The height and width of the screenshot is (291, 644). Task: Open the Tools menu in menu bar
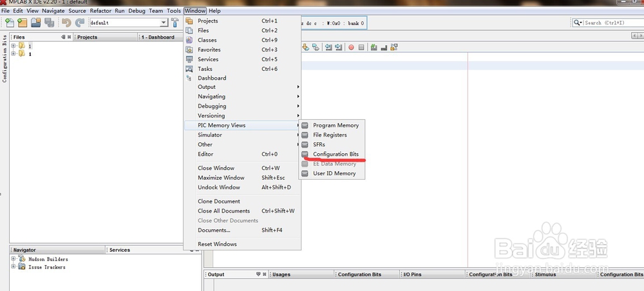tap(174, 11)
